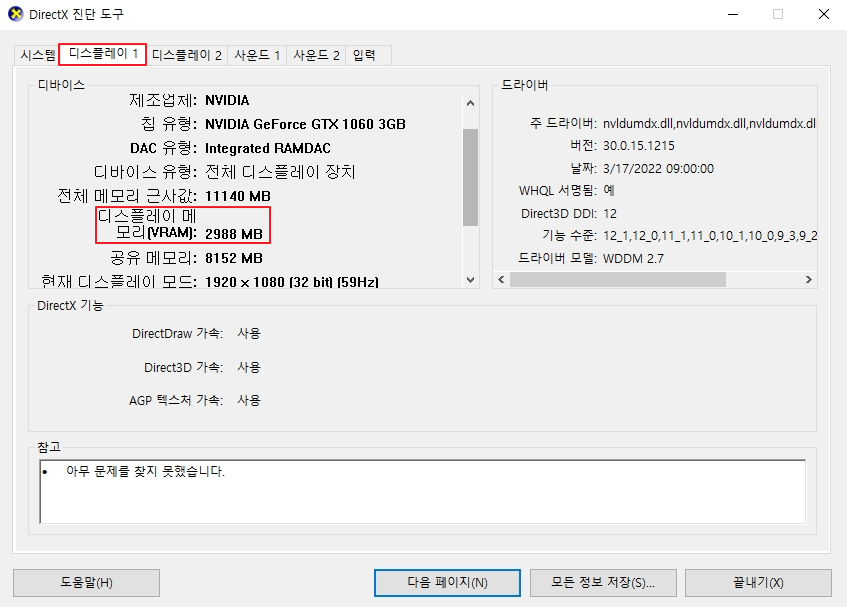Click driver date 3/17/2022 09:00:00

658,169
